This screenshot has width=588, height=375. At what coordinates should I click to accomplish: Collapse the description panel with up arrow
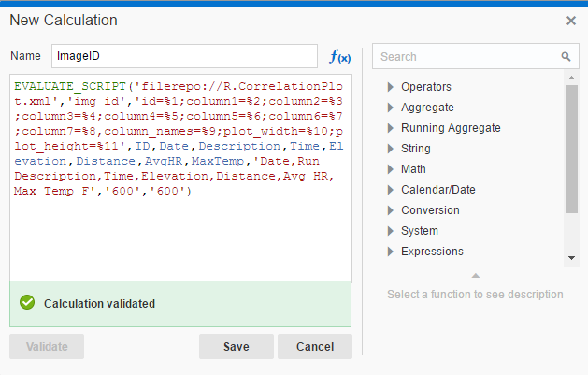click(475, 276)
